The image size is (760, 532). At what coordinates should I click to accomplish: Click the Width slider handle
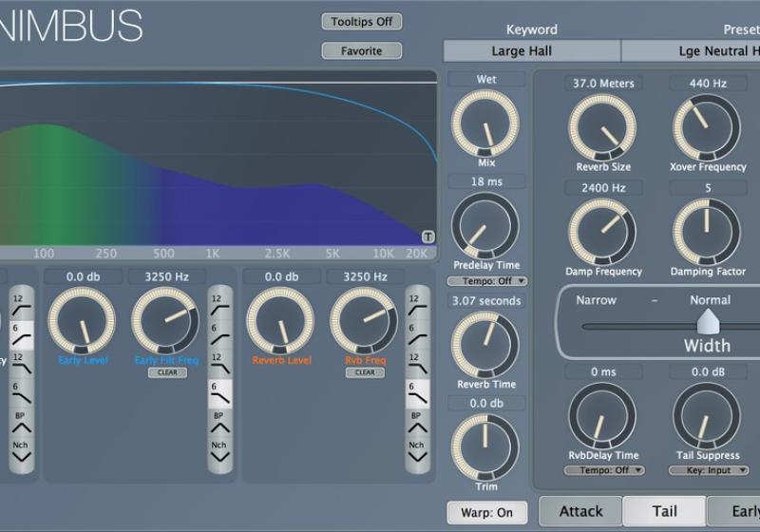click(x=706, y=326)
